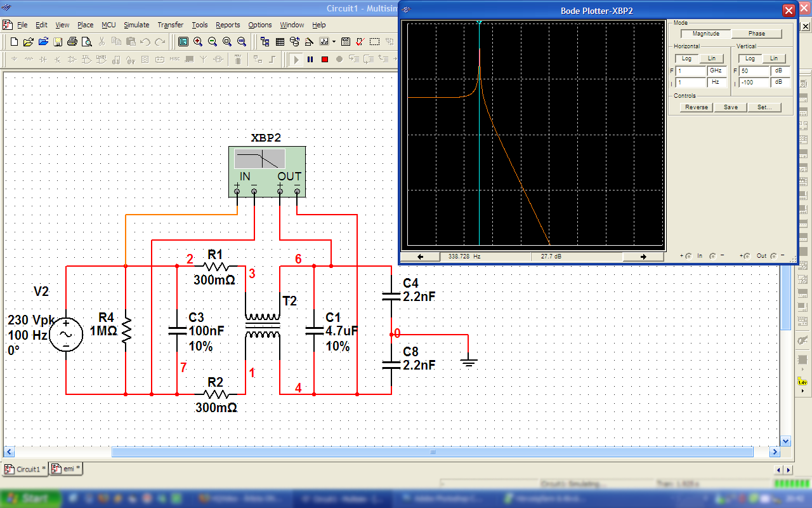
Task: Click the Start button on taskbar
Action: coord(31,498)
